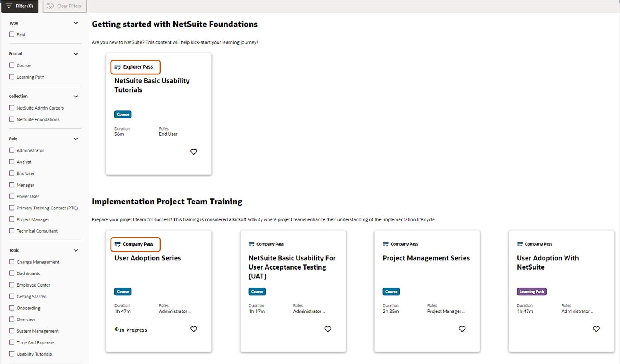Click the Company Pass icon on User Adoption Series
620x364 pixels.
click(117, 244)
